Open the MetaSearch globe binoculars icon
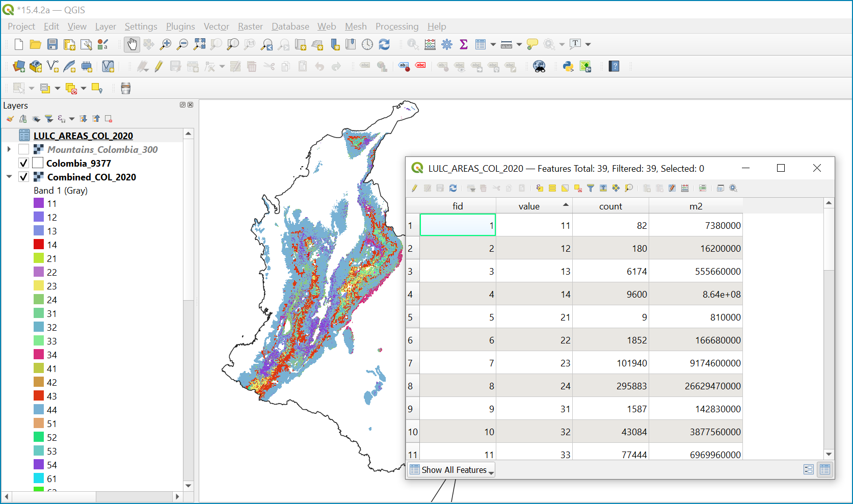853x504 pixels. click(x=539, y=66)
